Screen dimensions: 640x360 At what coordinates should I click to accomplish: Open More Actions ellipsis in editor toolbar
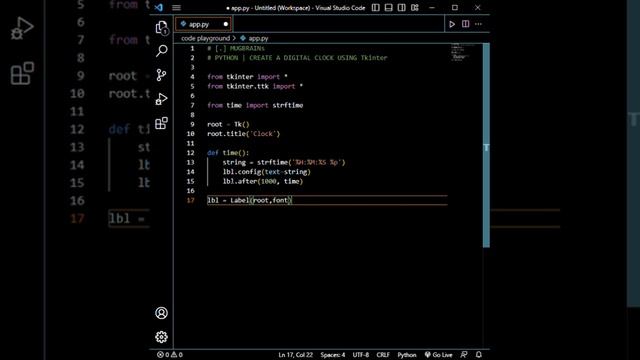478,24
